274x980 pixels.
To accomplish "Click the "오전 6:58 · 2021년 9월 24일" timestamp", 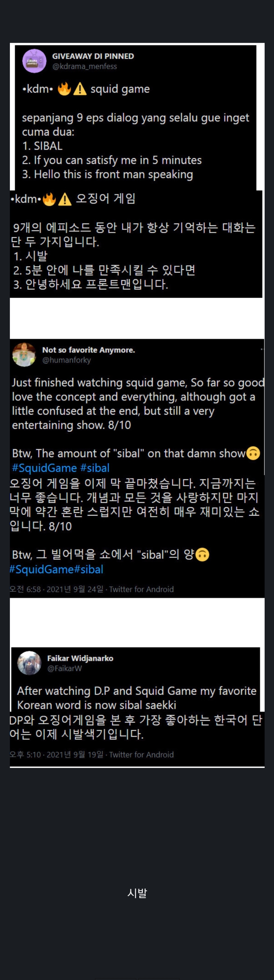I will click(56, 589).
